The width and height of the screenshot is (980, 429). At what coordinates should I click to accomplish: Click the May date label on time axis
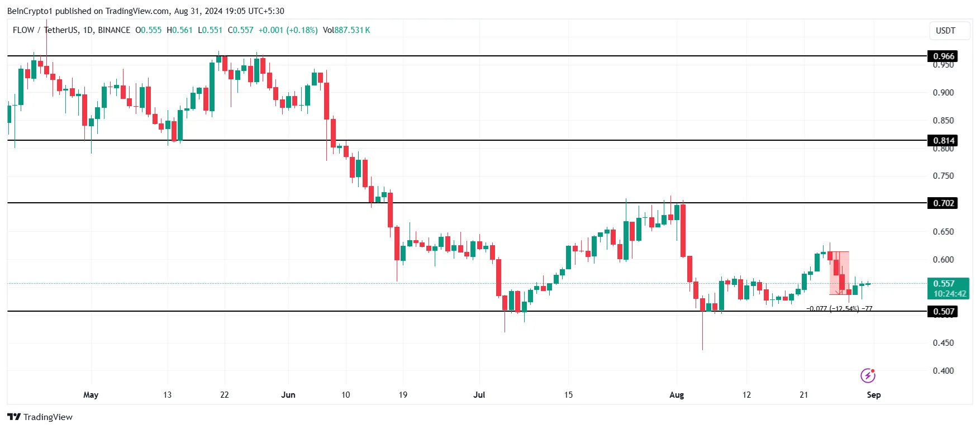point(91,395)
